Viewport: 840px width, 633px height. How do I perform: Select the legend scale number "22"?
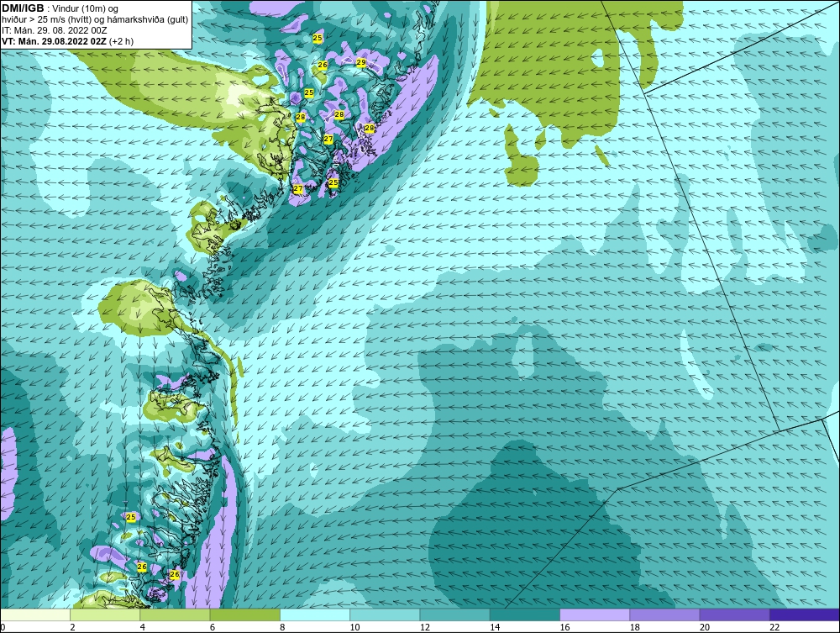pos(774,627)
